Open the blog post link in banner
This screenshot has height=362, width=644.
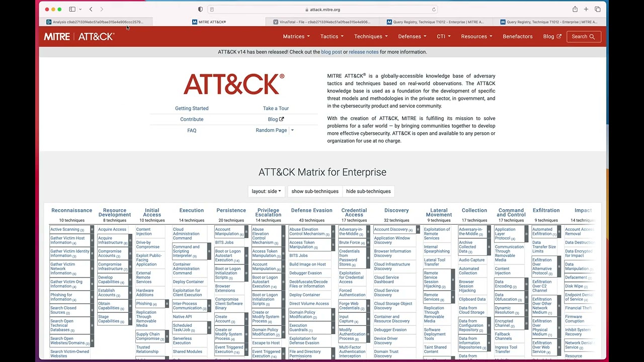(332, 52)
